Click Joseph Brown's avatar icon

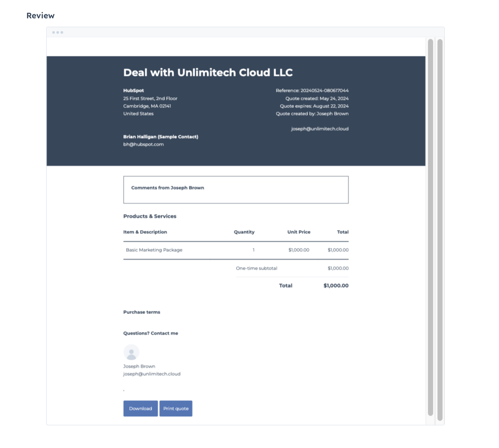[131, 352]
